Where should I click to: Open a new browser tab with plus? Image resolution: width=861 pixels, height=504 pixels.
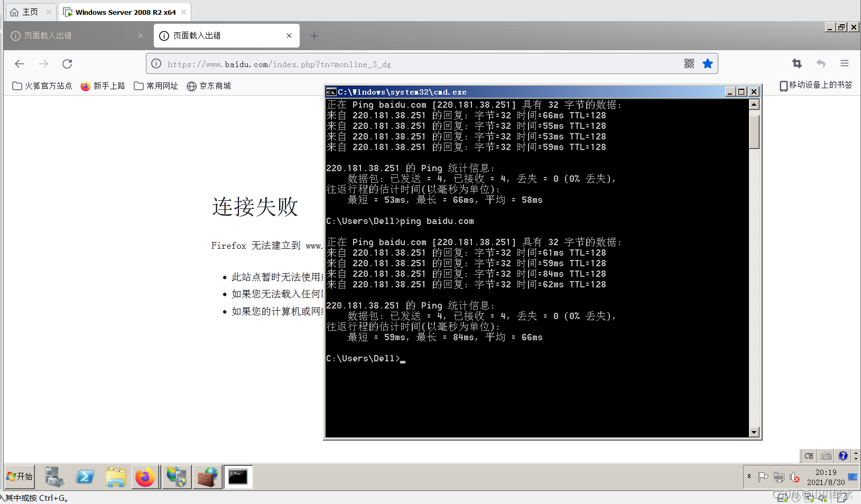[314, 36]
